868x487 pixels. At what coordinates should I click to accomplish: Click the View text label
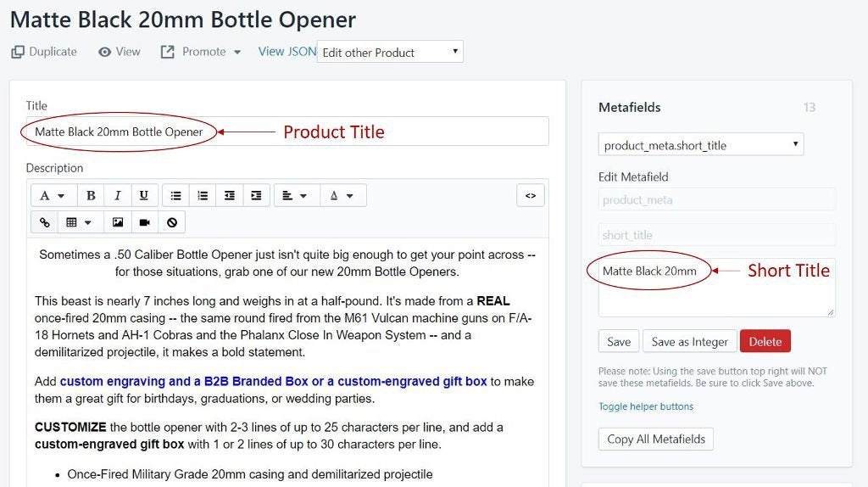coord(128,52)
